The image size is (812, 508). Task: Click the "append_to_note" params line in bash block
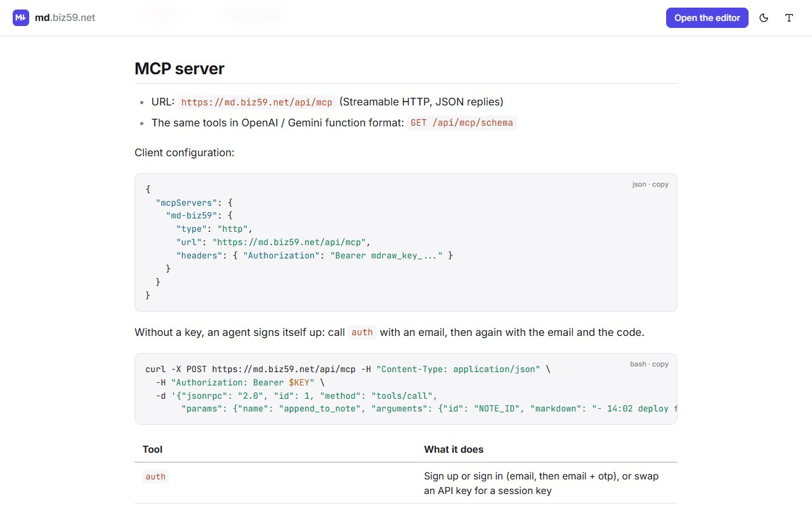(429, 409)
